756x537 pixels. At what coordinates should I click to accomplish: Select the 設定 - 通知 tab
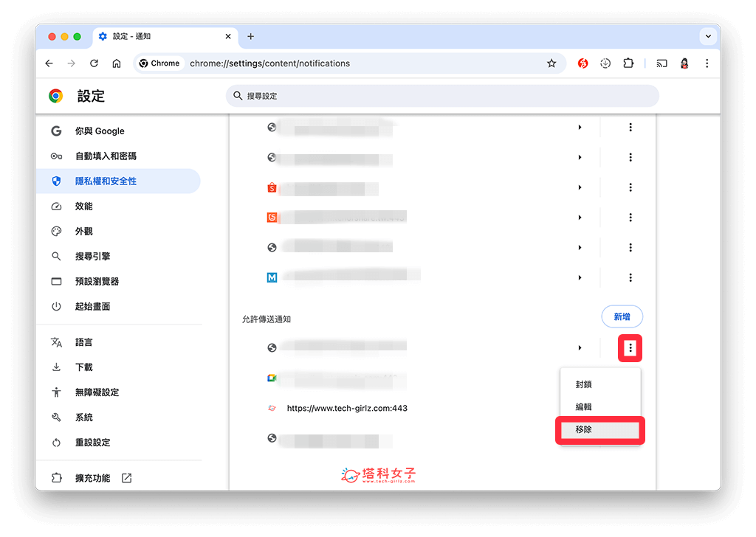tap(165, 36)
